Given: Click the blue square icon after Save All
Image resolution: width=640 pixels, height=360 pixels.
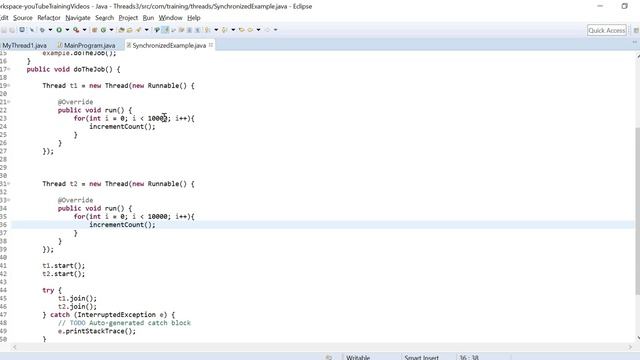Looking at the screenshot, I should (x=22, y=30).
